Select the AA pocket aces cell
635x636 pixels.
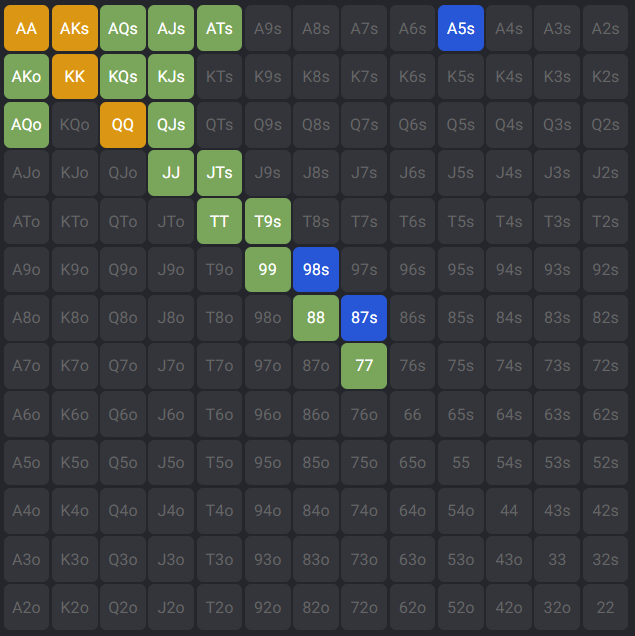pyautogui.click(x=26, y=28)
